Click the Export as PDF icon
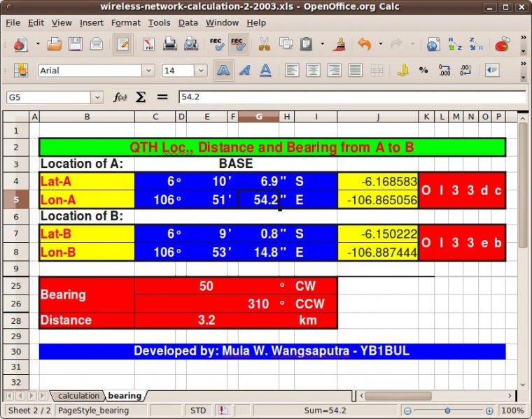Image resolution: width=532 pixels, height=419 pixels. coord(148,44)
